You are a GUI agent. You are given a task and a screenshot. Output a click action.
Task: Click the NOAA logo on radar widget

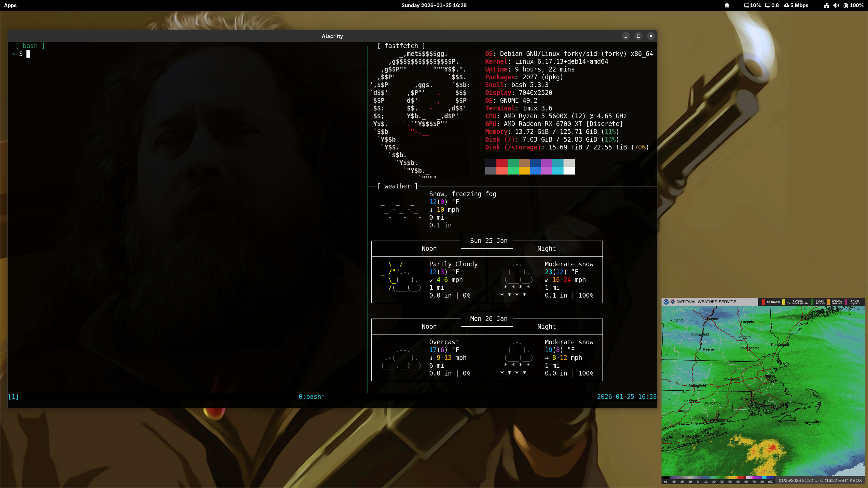(x=666, y=302)
